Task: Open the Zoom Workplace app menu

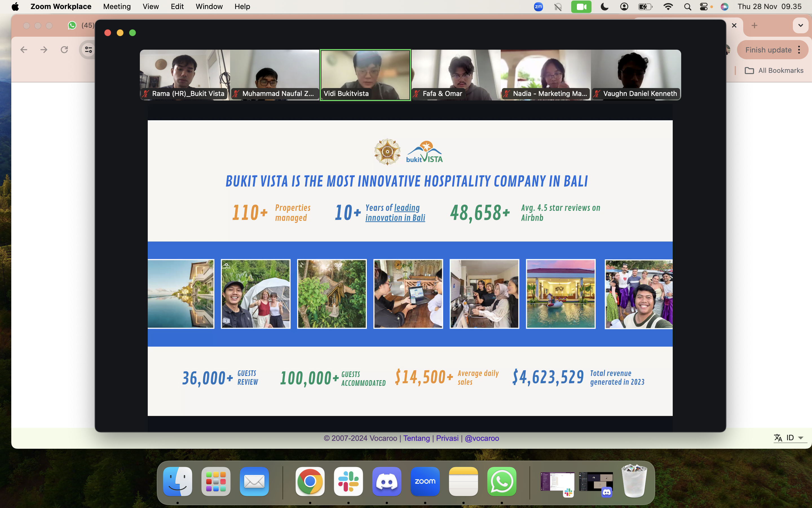Action: tap(61, 7)
